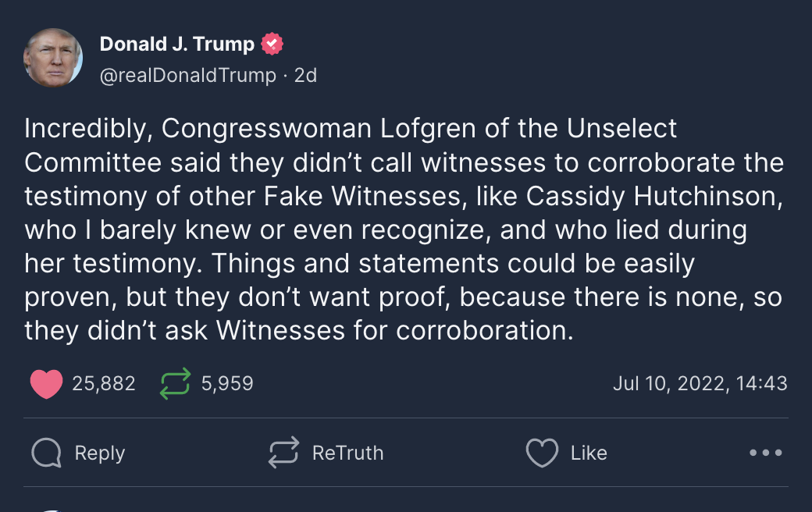
Task: Click the red verified badge icon
Action: point(272,44)
